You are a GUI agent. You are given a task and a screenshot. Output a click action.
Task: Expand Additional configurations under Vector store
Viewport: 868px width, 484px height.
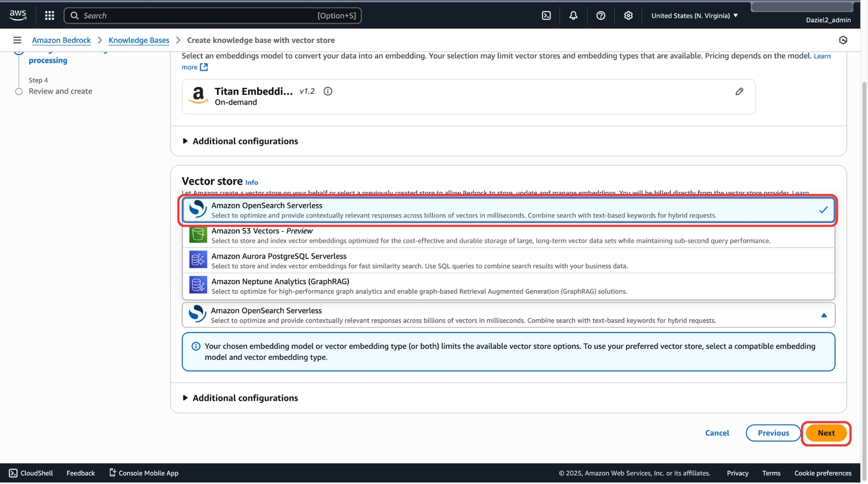point(245,398)
